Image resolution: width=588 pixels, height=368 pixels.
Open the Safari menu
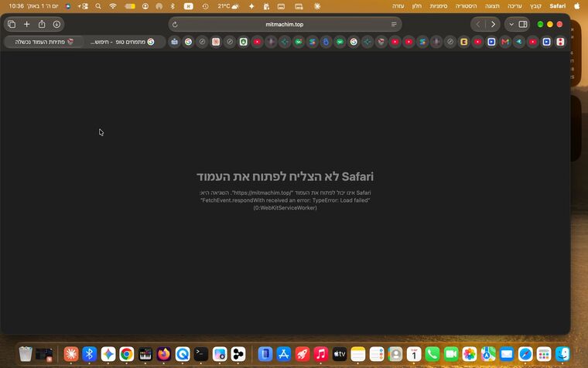click(x=557, y=6)
